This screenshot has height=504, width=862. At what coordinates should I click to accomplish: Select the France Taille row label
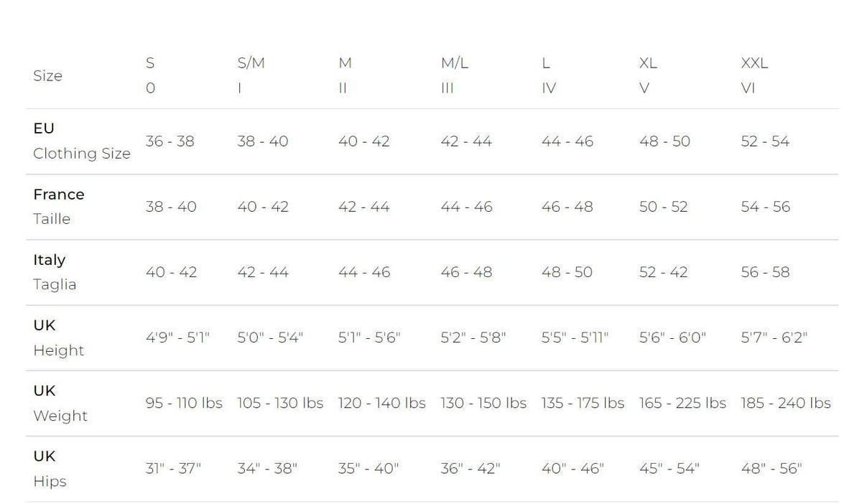pos(59,206)
